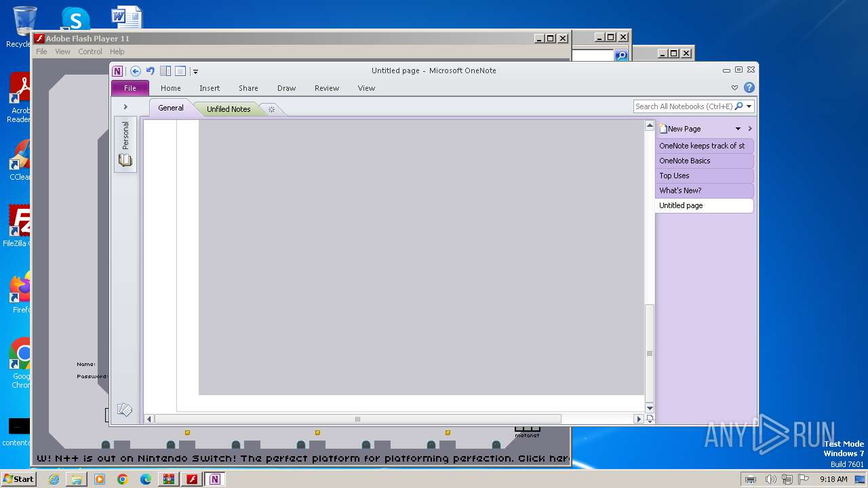Viewport: 868px width, 488px height.
Task: Open Customize Quick Access Toolbar dropdown
Action: [195, 71]
